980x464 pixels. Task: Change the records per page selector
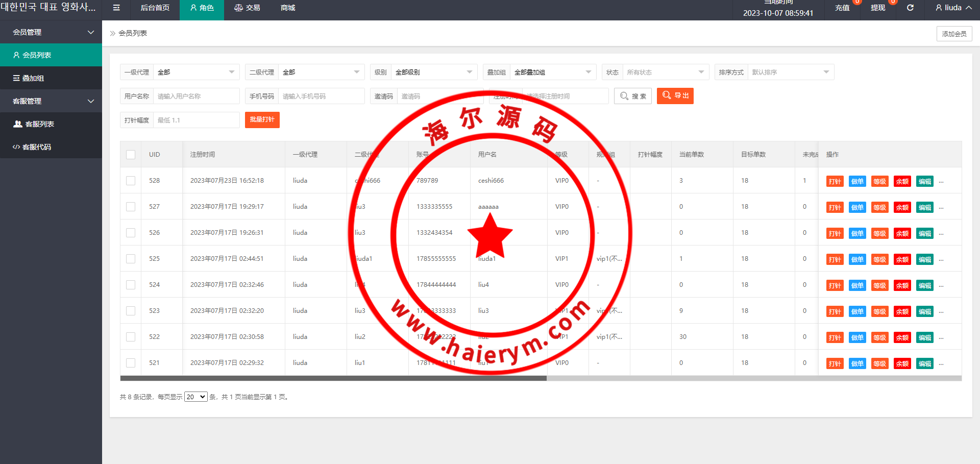coord(195,397)
